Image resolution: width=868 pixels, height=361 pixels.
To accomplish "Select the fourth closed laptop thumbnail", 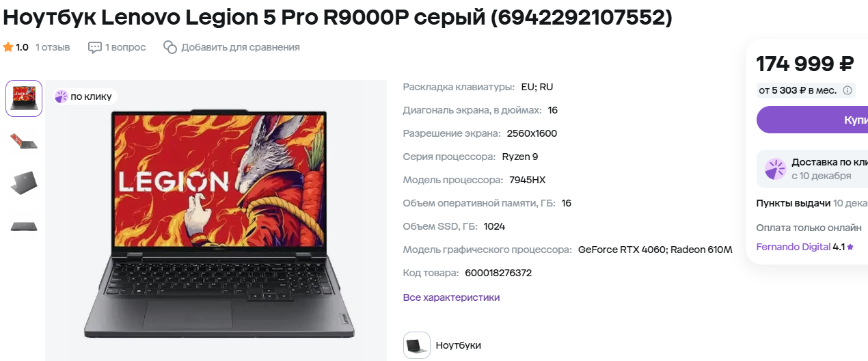I will pyautogui.click(x=24, y=226).
